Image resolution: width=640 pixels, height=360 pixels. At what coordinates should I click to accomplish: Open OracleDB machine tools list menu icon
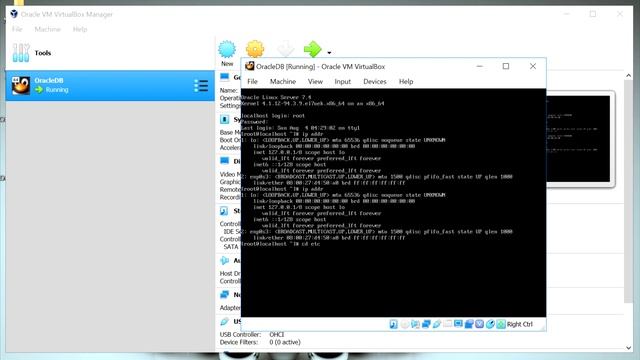[x=201, y=86]
